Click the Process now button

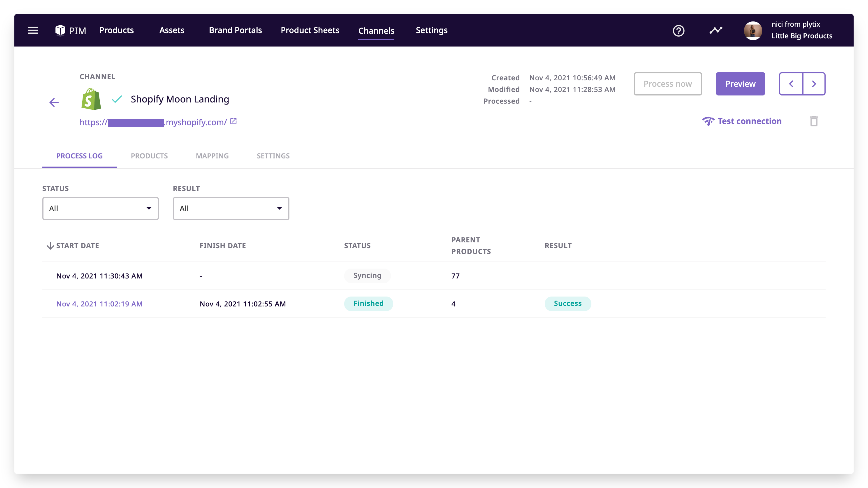click(x=668, y=84)
